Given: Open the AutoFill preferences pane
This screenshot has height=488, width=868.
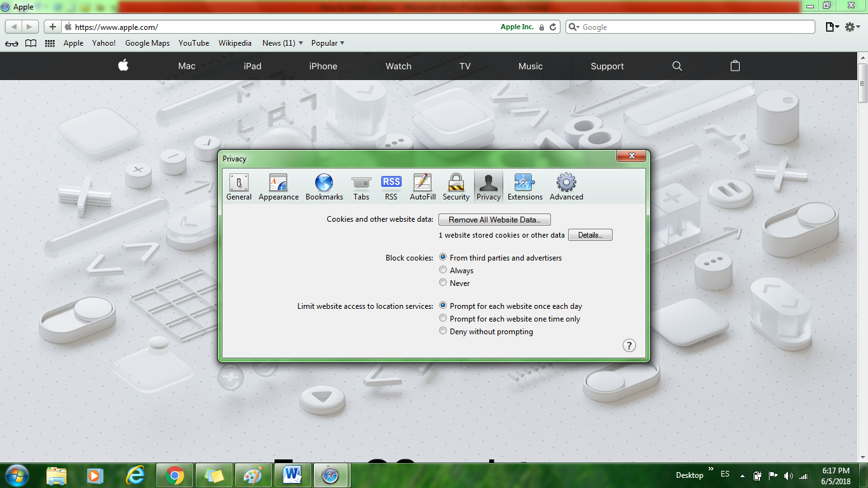Looking at the screenshot, I should [x=423, y=187].
